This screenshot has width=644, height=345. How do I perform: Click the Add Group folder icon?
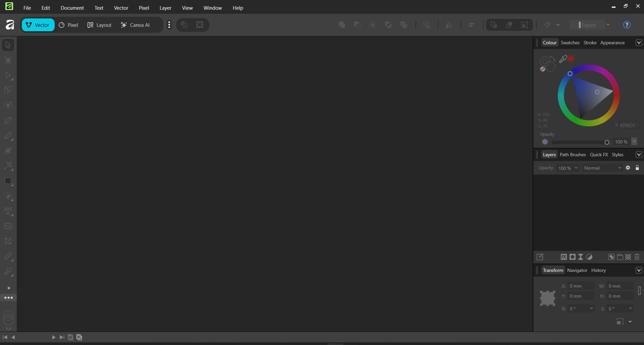tap(620, 257)
